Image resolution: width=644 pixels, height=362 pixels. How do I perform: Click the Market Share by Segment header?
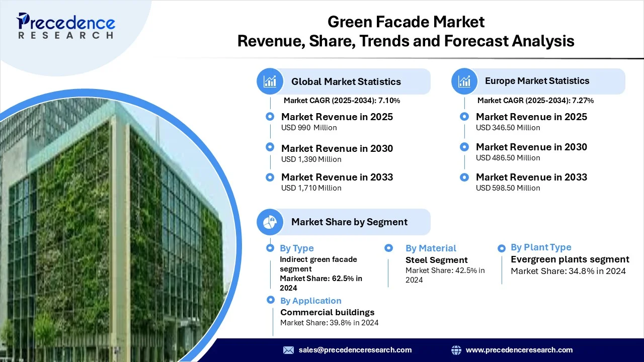[349, 222]
